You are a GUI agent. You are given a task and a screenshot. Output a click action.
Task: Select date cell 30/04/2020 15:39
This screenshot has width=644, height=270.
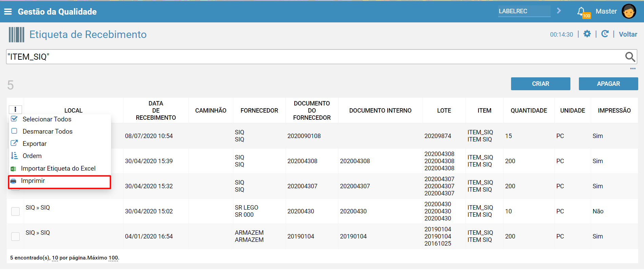click(149, 161)
